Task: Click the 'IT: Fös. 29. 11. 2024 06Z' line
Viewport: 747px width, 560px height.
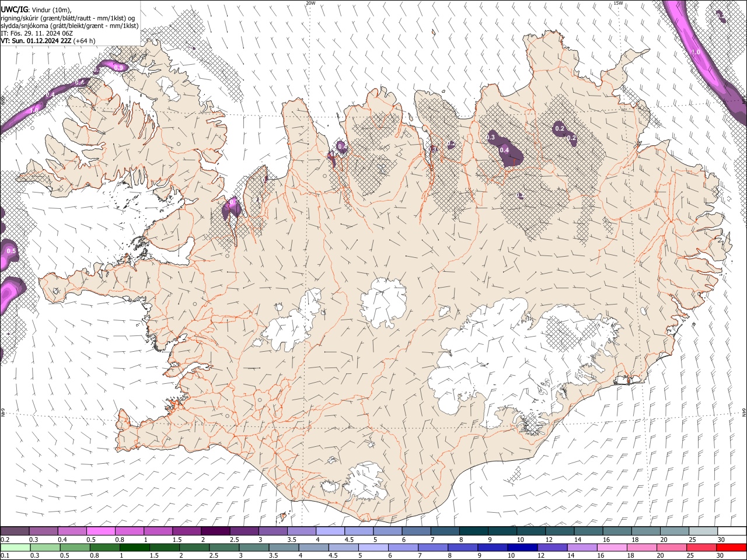Action: point(37,33)
